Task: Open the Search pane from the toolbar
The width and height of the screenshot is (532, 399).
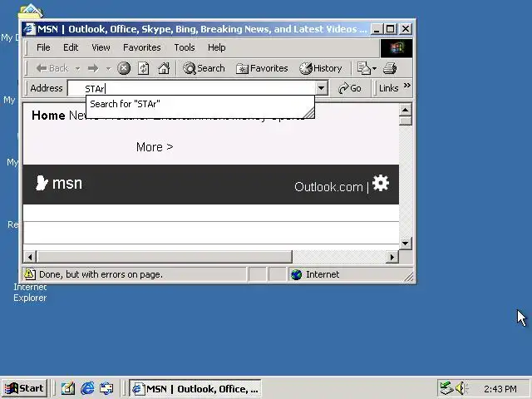Action: (x=204, y=68)
